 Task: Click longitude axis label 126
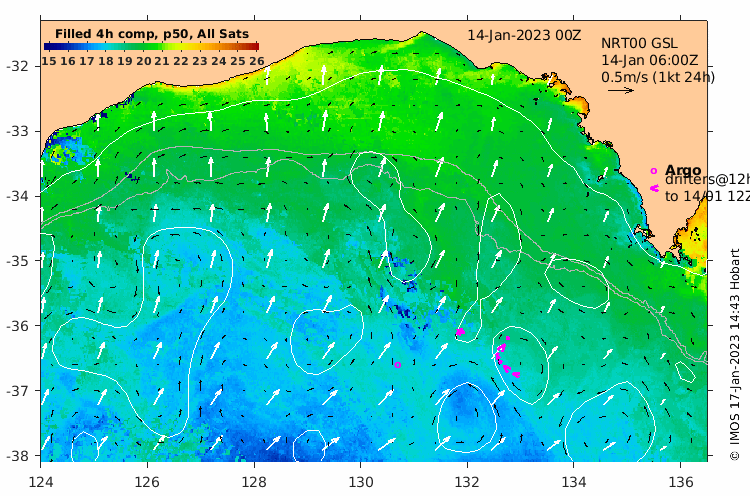tap(147, 482)
